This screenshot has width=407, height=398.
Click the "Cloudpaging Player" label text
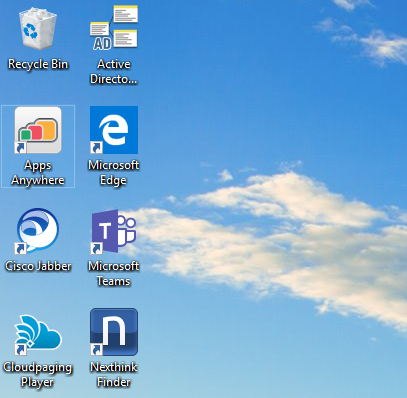pyautogui.click(x=38, y=375)
